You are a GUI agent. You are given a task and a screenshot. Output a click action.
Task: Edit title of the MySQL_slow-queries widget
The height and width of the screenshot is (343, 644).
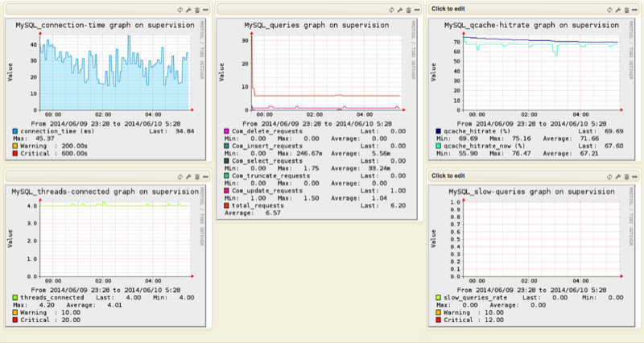coord(448,175)
